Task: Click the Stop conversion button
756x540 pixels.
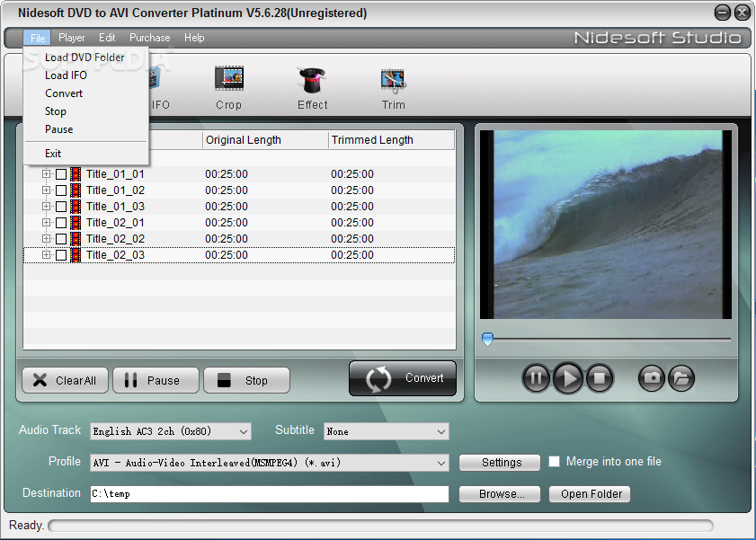Action: [247, 381]
